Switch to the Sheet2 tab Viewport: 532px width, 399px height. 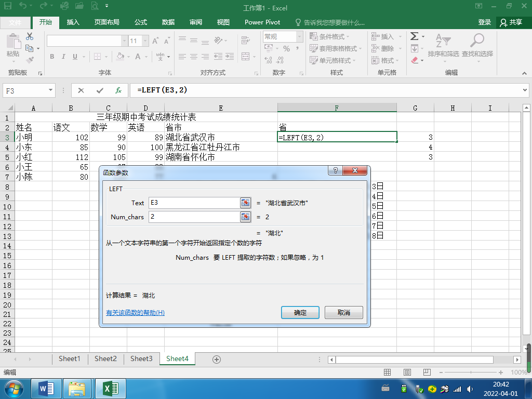tap(105, 358)
